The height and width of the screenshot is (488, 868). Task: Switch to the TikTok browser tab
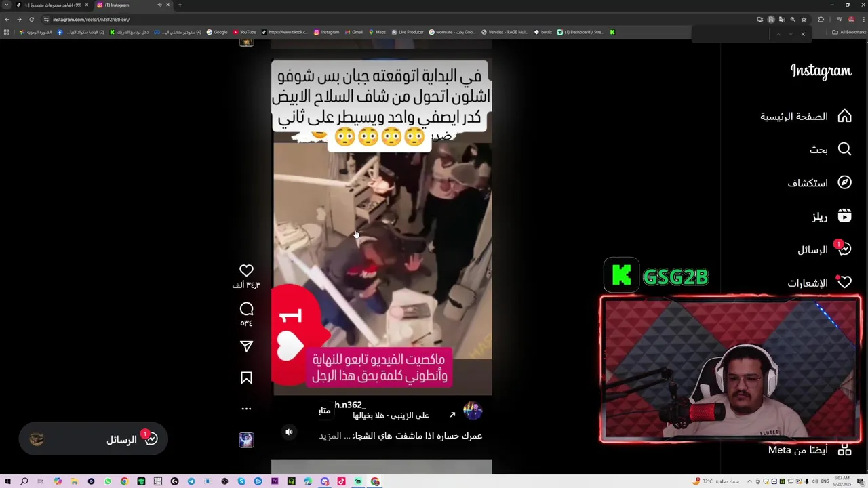51,5
